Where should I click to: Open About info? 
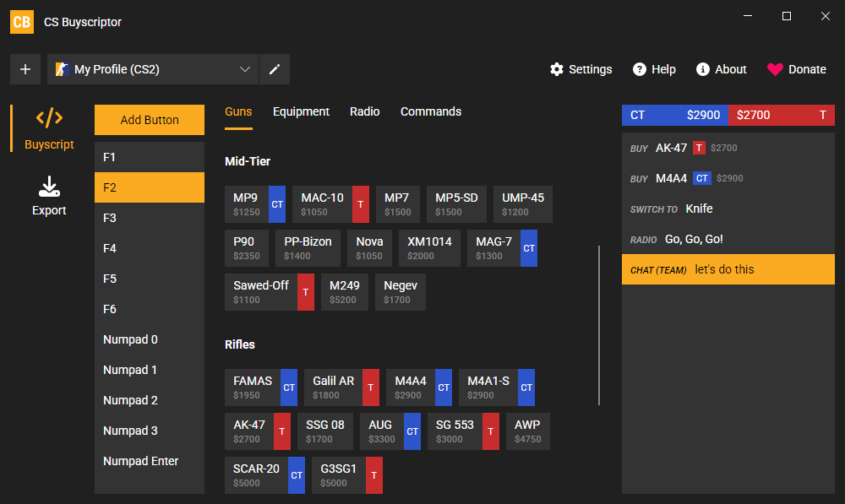[x=721, y=69]
